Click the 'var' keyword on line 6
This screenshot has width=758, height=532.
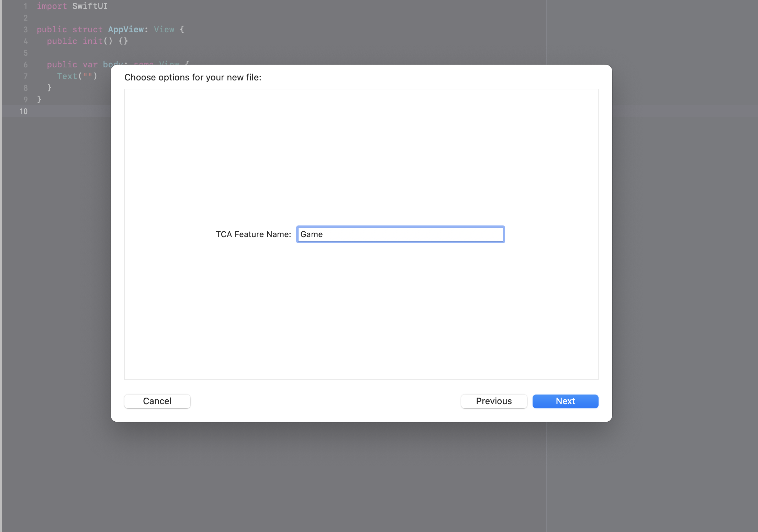coord(90,65)
